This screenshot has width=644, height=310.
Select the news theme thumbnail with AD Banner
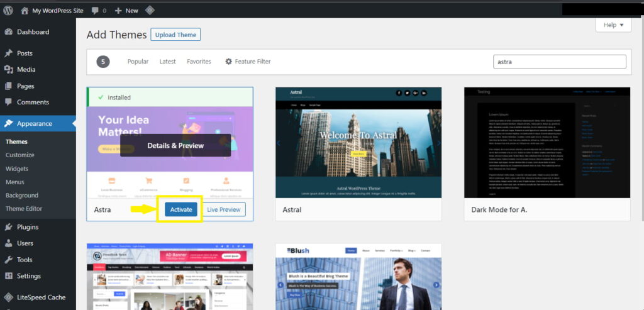click(x=170, y=277)
